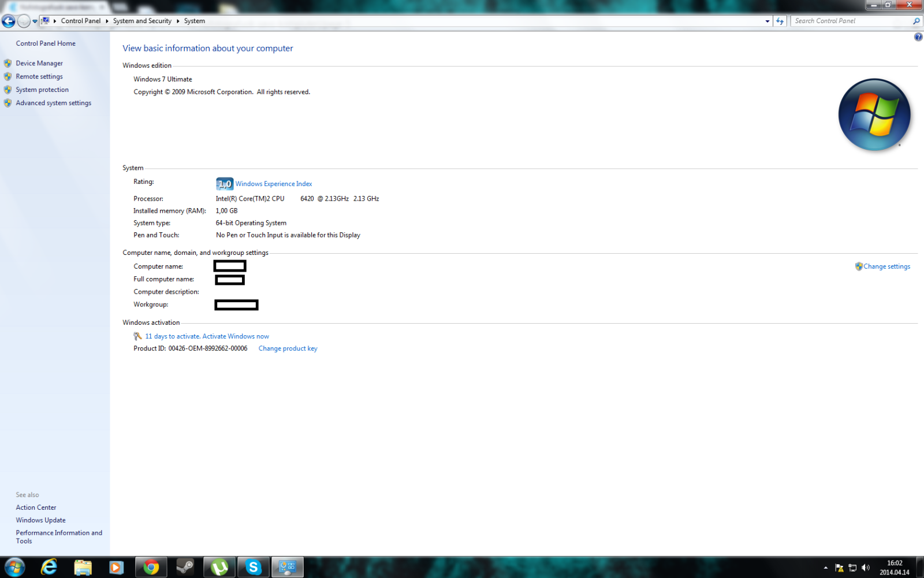924x578 pixels.
Task: Click the search magnifier icon
Action: click(x=916, y=21)
